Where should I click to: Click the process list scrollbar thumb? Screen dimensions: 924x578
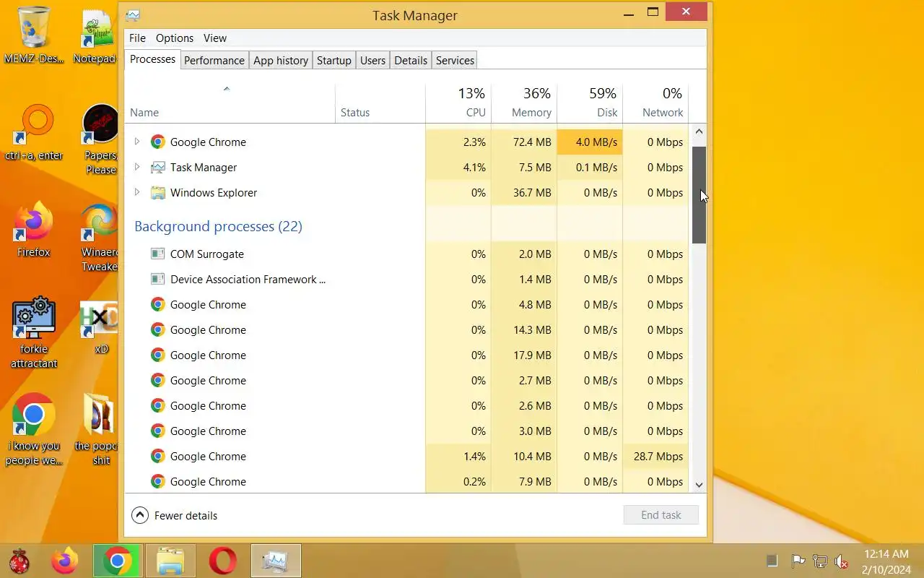coord(699,195)
